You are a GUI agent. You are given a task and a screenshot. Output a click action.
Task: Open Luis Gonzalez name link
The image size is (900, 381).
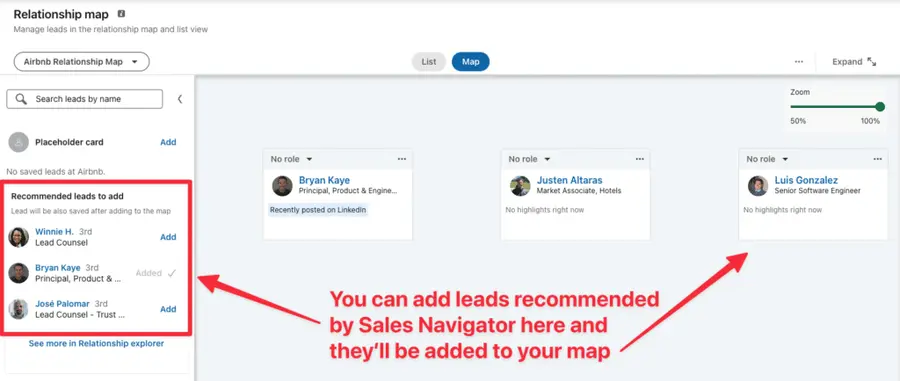coord(806,180)
